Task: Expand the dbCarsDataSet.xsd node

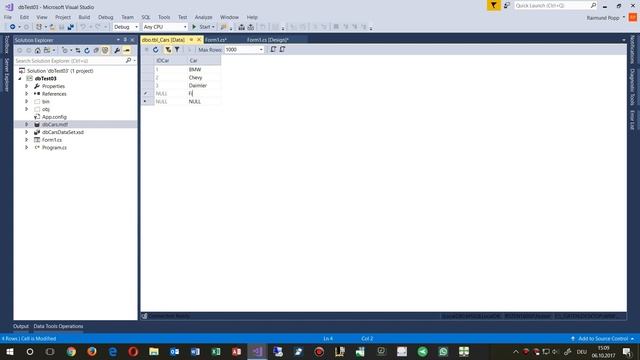Action: coord(27,132)
